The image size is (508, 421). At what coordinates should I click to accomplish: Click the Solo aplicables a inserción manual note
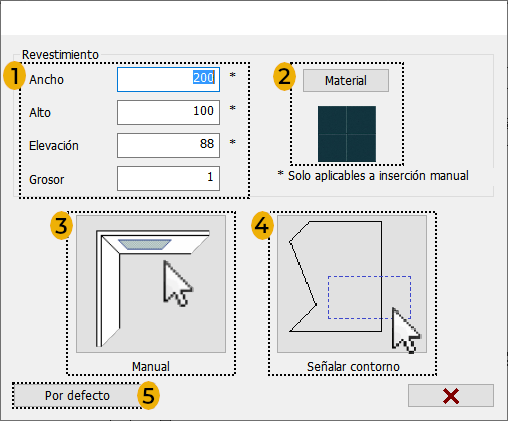click(x=373, y=176)
